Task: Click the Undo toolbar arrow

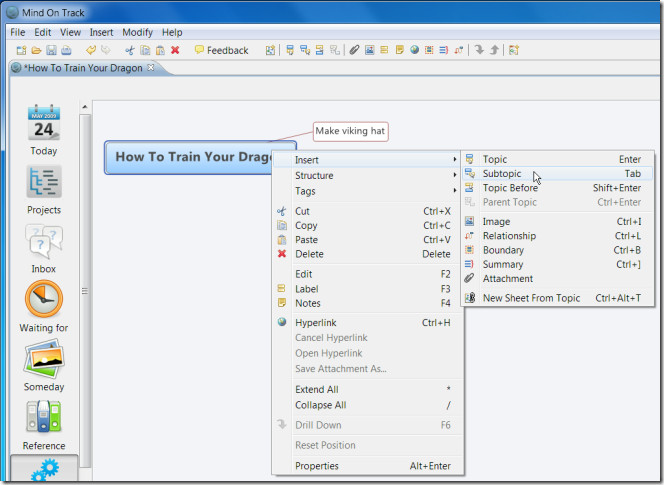Action: [91, 50]
